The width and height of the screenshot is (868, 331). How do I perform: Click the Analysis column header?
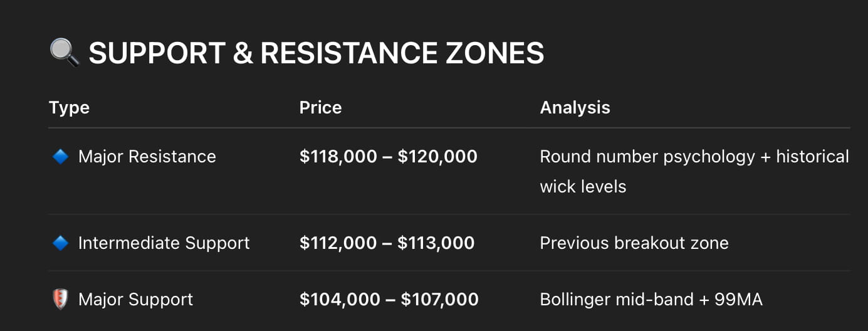(575, 107)
